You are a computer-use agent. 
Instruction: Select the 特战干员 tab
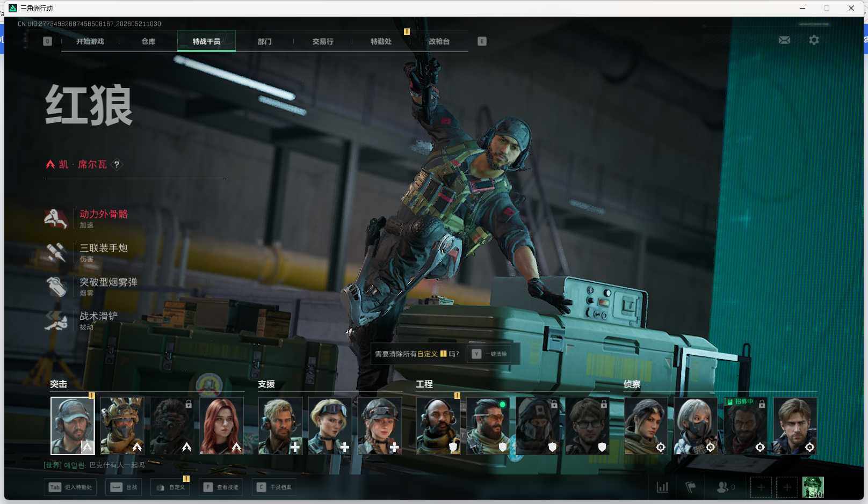click(x=206, y=41)
